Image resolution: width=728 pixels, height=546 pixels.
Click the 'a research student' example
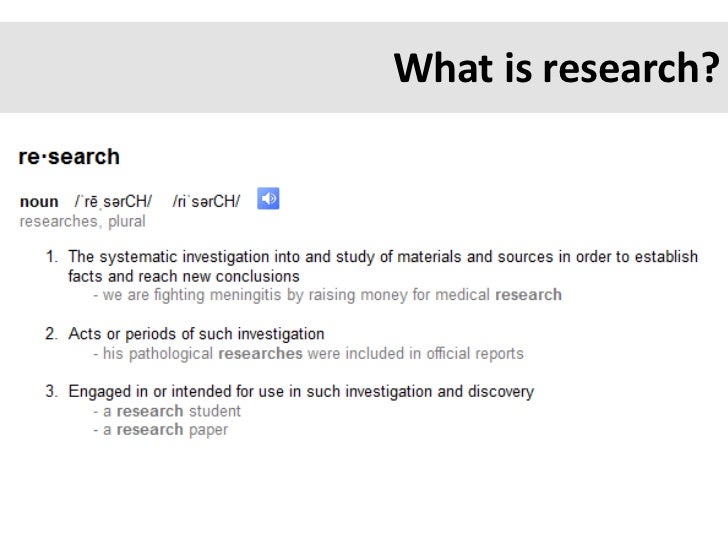[167, 411]
